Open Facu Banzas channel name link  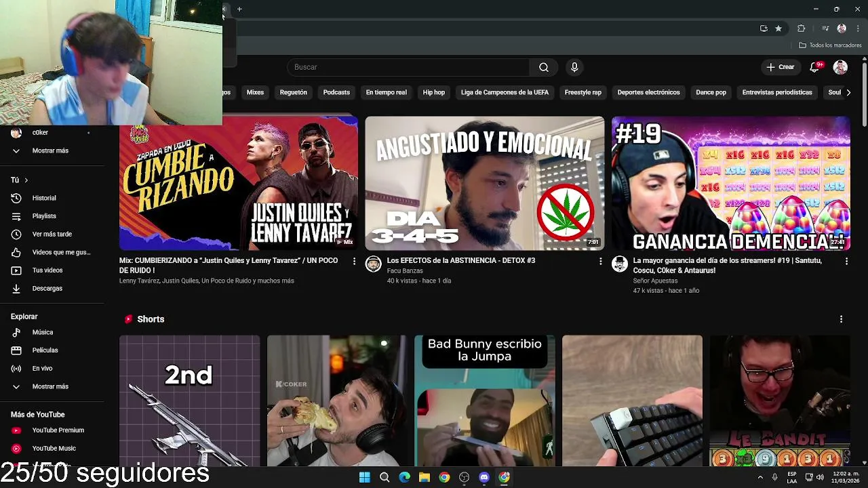coord(405,271)
